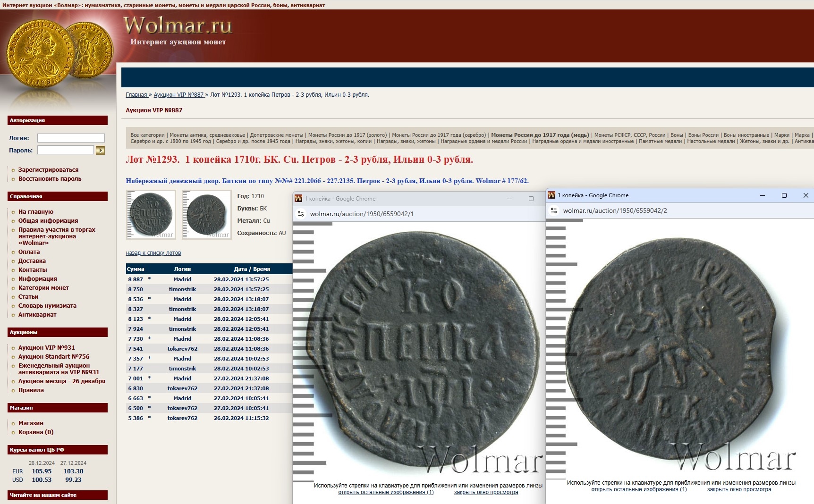Click закрыть окно просмотра in right popup
Viewport: 814px width, 504px height.
pos(739,489)
